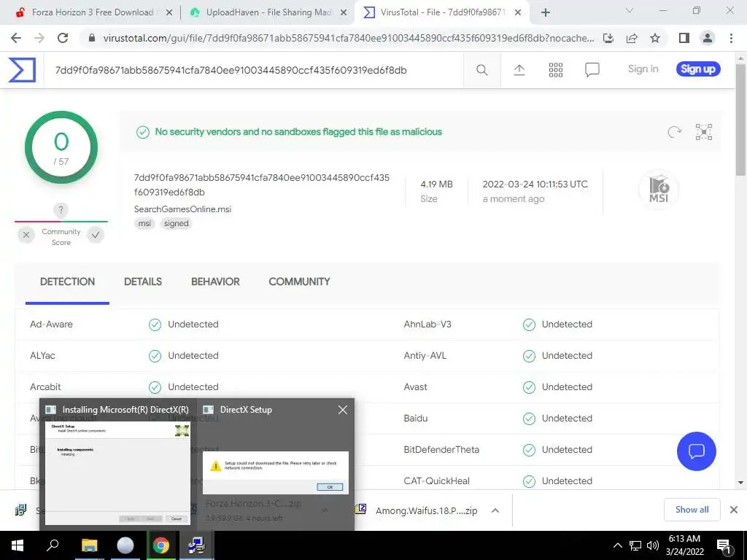Screen dimensions: 747x560
Task: Click the Sign up button
Action: point(698,69)
